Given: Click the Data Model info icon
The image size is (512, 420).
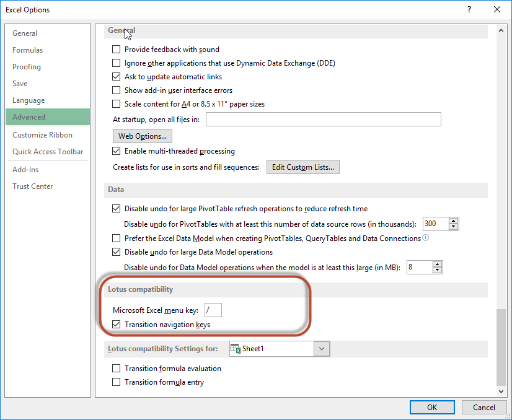Looking at the screenshot, I should (x=425, y=238).
